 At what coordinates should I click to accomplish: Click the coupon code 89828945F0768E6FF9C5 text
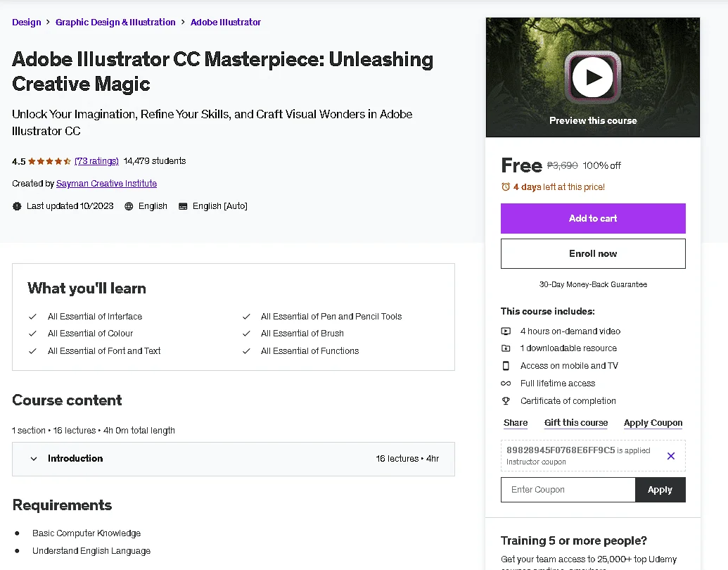coord(561,450)
